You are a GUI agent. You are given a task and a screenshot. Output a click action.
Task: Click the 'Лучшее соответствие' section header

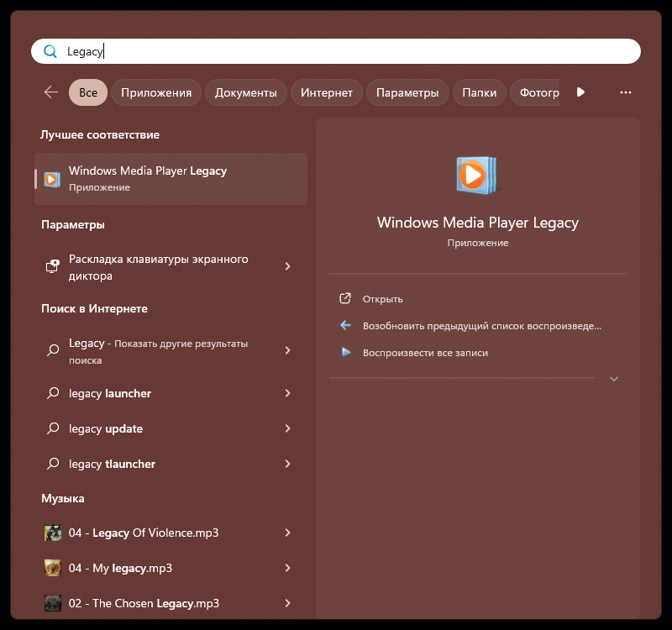(100, 134)
